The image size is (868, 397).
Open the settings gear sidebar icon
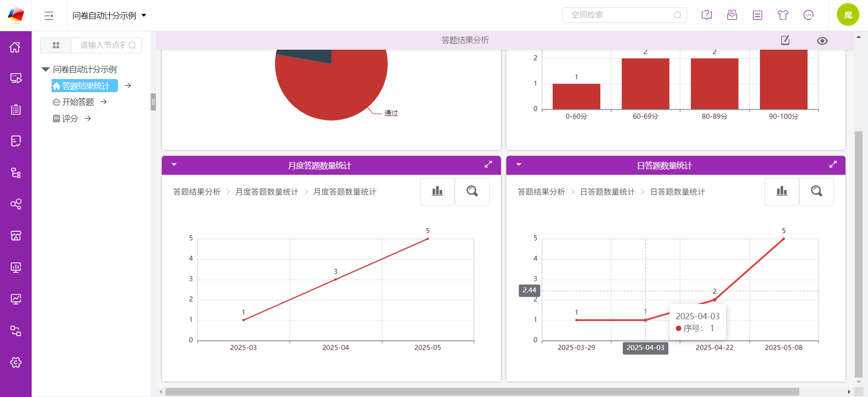tap(16, 362)
